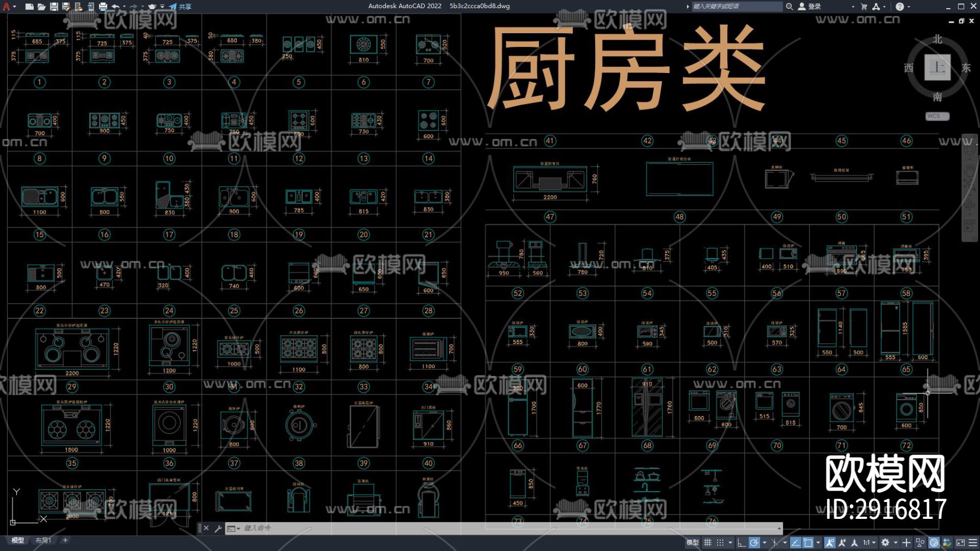Save the current drawing
The height and width of the screenshot is (551, 980).
54,7
